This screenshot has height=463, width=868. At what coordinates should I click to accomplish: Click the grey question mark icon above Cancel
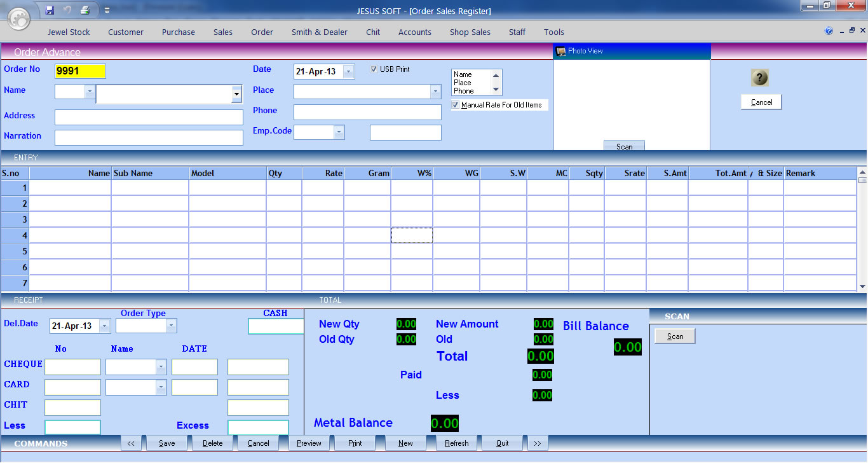click(x=760, y=78)
